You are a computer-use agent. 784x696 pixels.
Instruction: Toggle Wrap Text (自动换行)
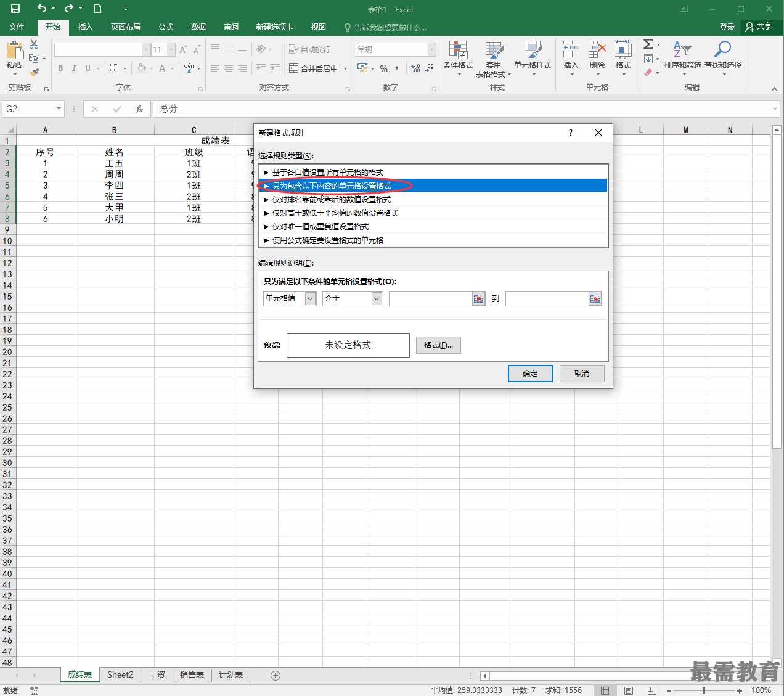coord(310,49)
